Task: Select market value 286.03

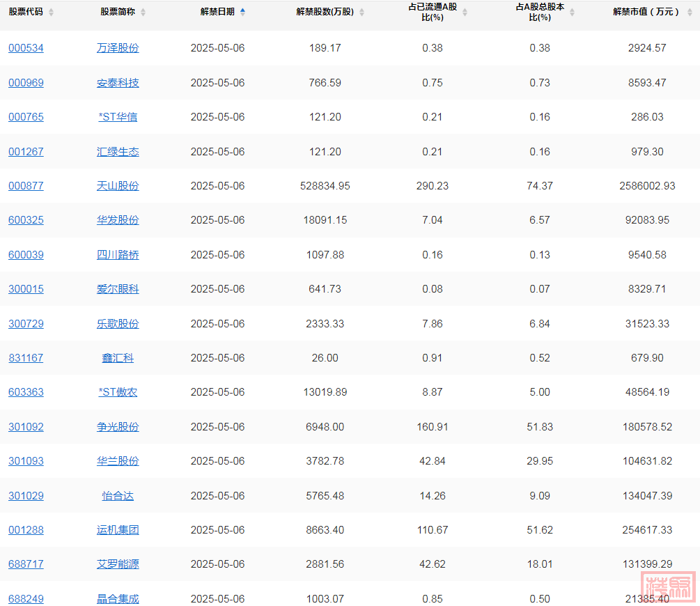Action: [x=647, y=117]
